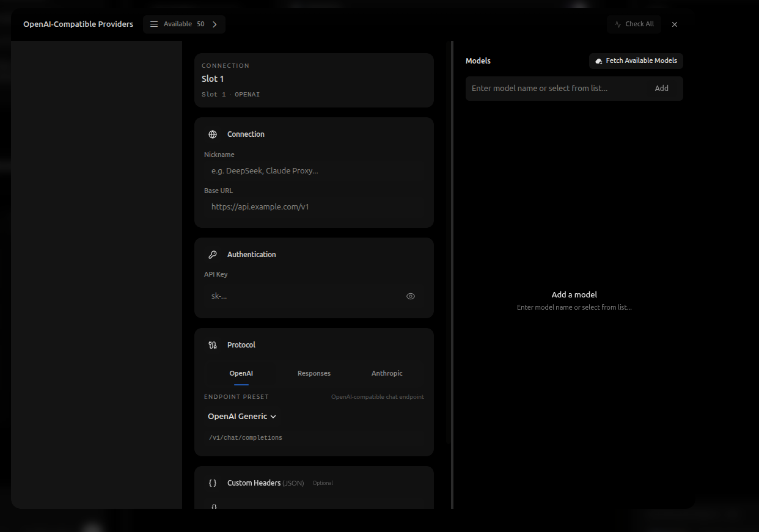Click the Slot 1 connection title
The height and width of the screenshot is (532, 759).
[213, 79]
